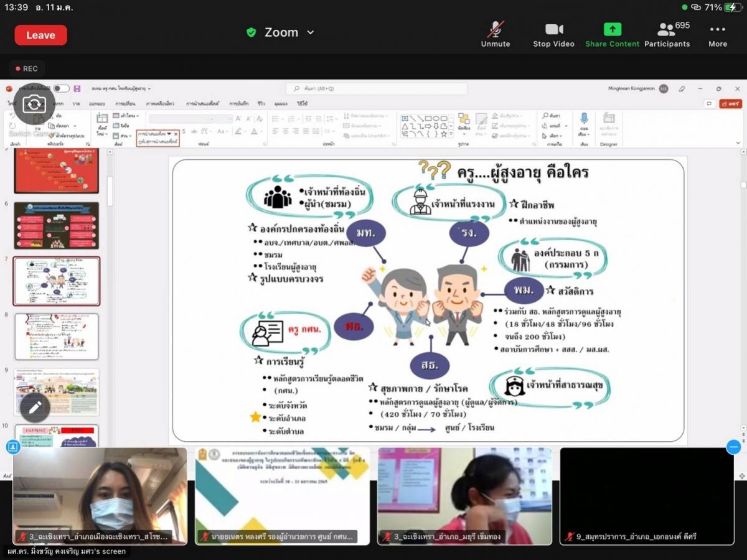Open the Participants list
Screen dimensions: 747x560
coord(667,35)
